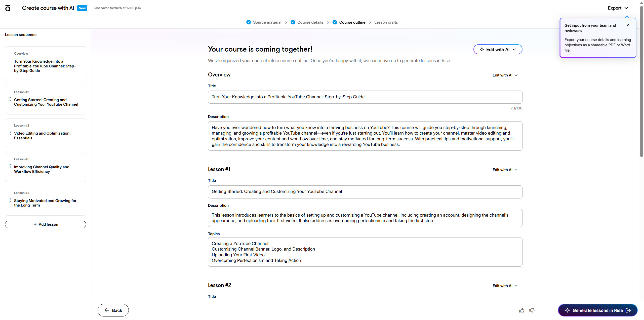
Task: Click Lesson #2 drag handle icon
Action: pyautogui.click(x=10, y=133)
